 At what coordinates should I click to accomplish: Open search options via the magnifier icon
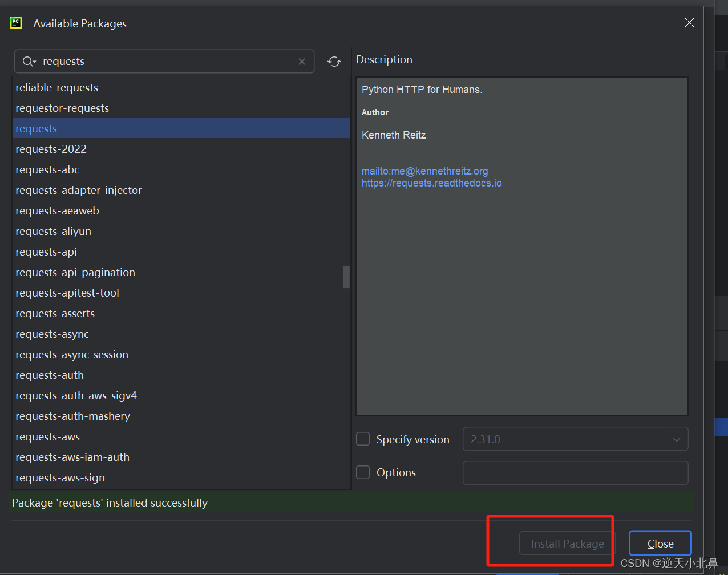(27, 61)
